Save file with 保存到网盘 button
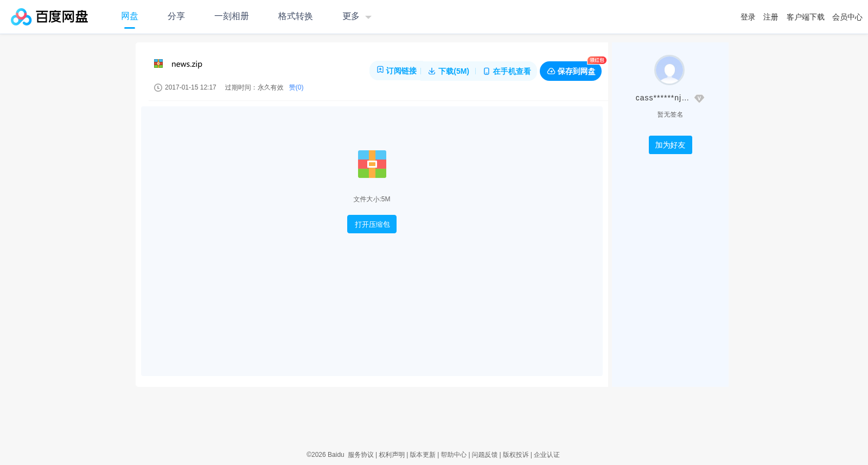 pos(571,71)
